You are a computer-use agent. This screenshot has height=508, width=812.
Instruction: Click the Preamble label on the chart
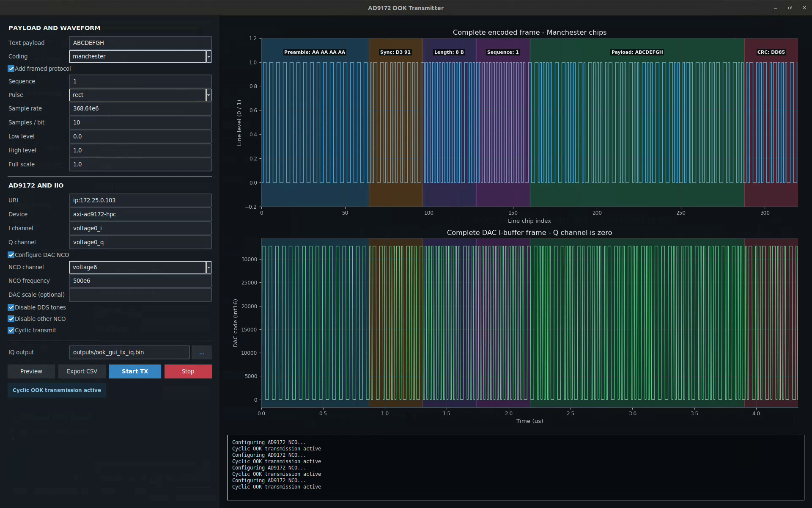click(315, 52)
